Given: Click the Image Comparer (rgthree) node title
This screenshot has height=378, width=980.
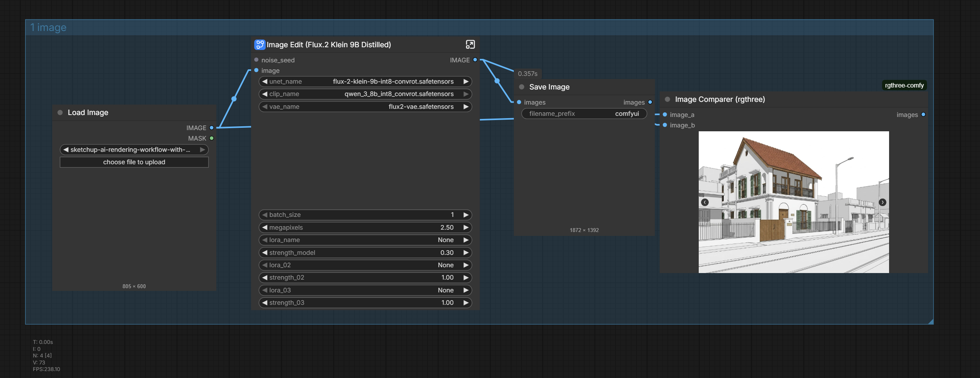Looking at the screenshot, I should [720, 100].
